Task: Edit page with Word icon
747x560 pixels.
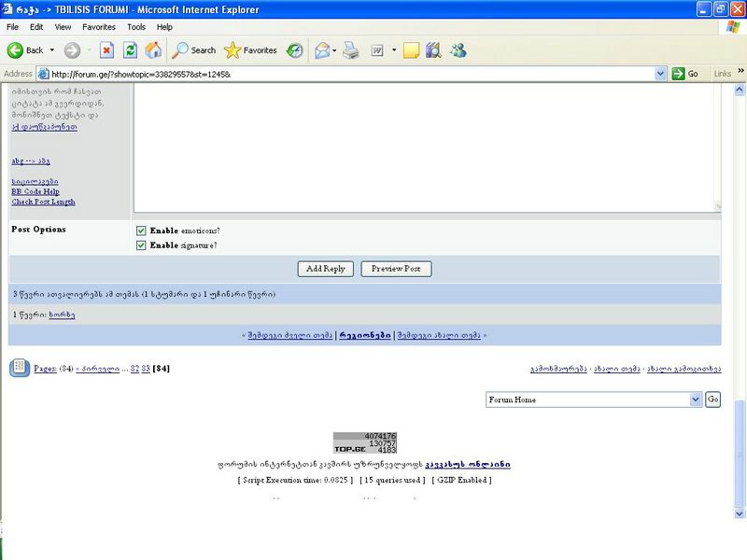Action: 377,50
